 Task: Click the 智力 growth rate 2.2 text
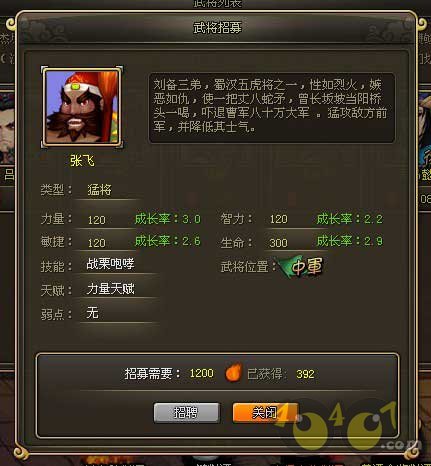350,219
